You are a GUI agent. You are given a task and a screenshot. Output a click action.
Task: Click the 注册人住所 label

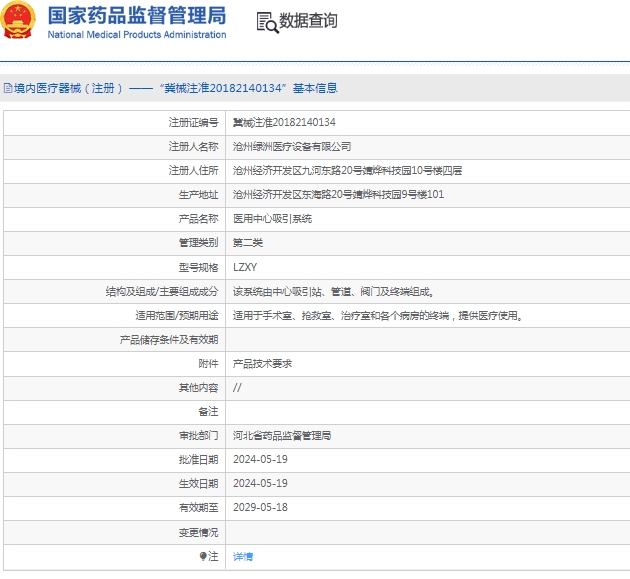click(193, 171)
